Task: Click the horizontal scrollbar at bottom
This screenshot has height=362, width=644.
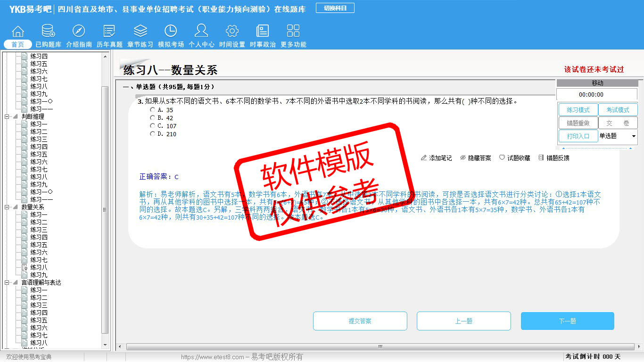Action: click(x=380, y=347)
